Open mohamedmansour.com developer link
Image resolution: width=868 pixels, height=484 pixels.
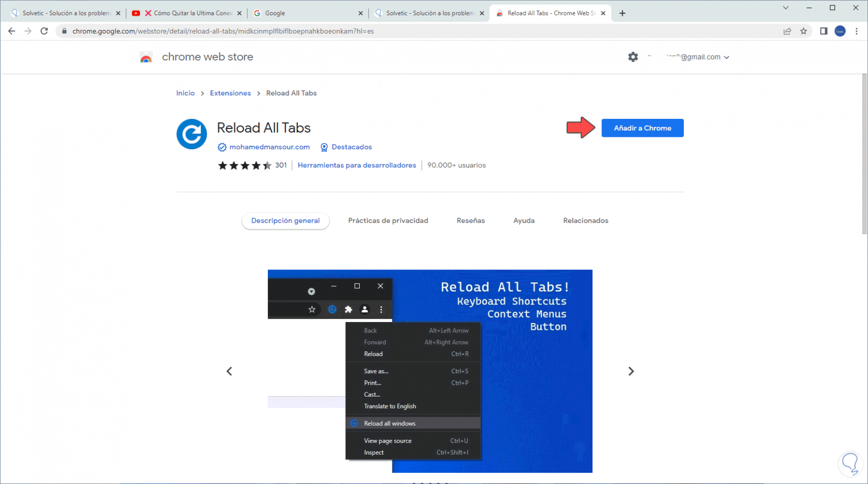(x=269, y=147)
